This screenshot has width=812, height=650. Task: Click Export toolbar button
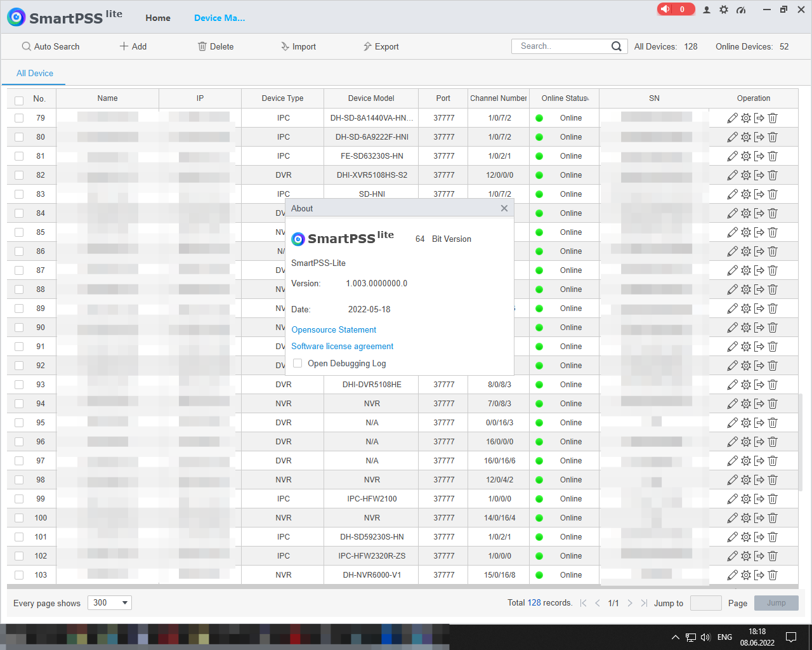(381, 46)
